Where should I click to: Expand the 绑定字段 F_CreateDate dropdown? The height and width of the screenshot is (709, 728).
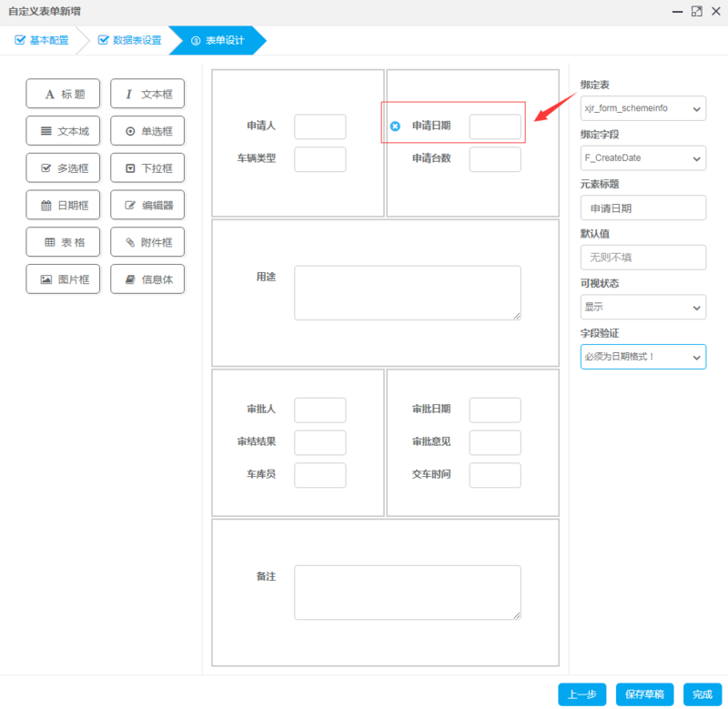tap(642, 157)
